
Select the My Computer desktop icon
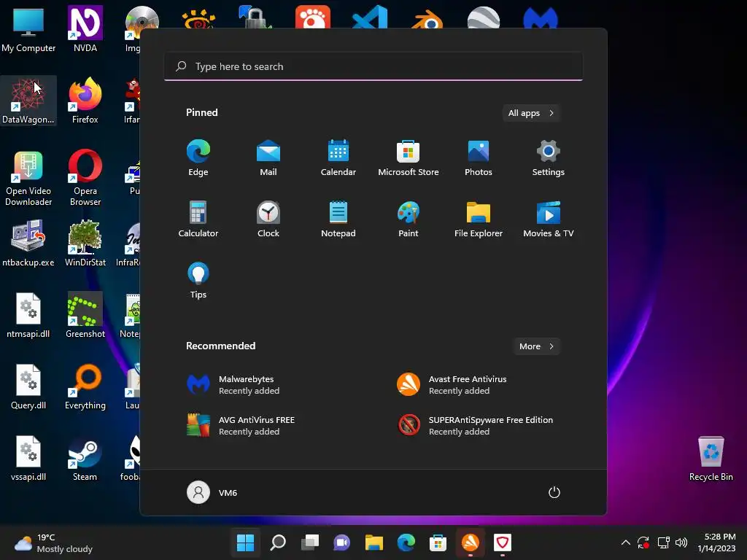click(x=28, y=29)
